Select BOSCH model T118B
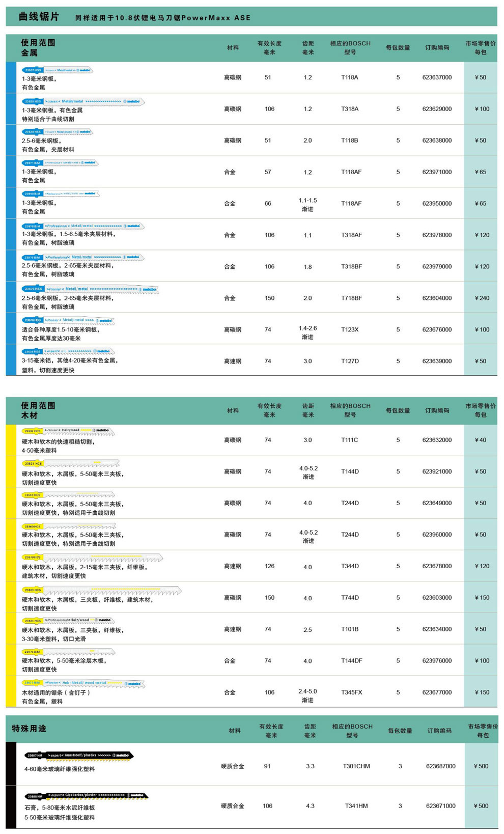Image resolution: width=504 pixels, height=834 pixels. pos(350,141)
